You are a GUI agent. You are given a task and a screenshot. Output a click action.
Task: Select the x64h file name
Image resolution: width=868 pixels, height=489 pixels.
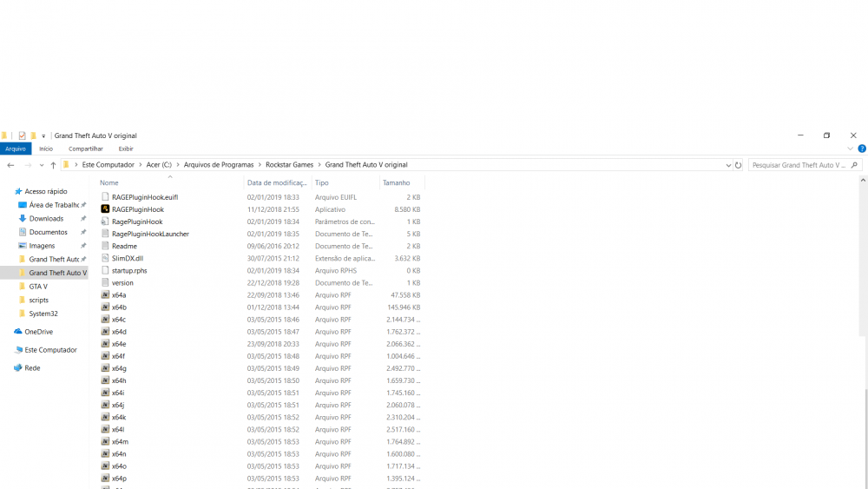(x=119, y=380)
